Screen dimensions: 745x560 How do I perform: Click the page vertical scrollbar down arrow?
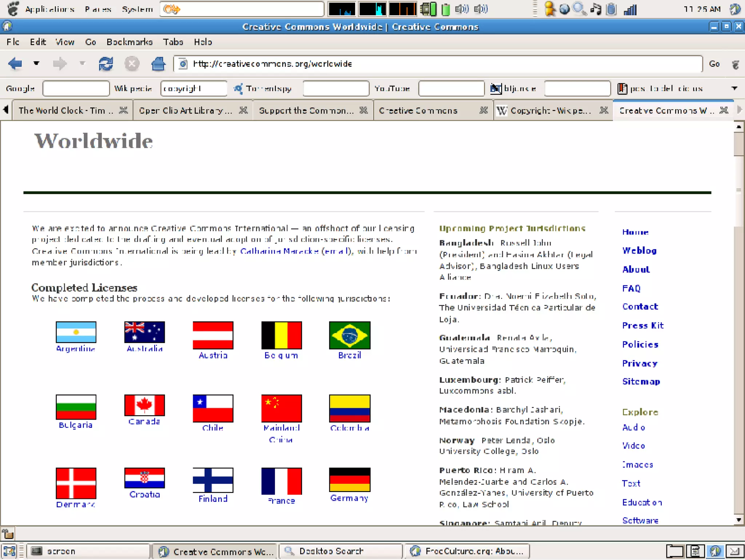click(738, 520)
